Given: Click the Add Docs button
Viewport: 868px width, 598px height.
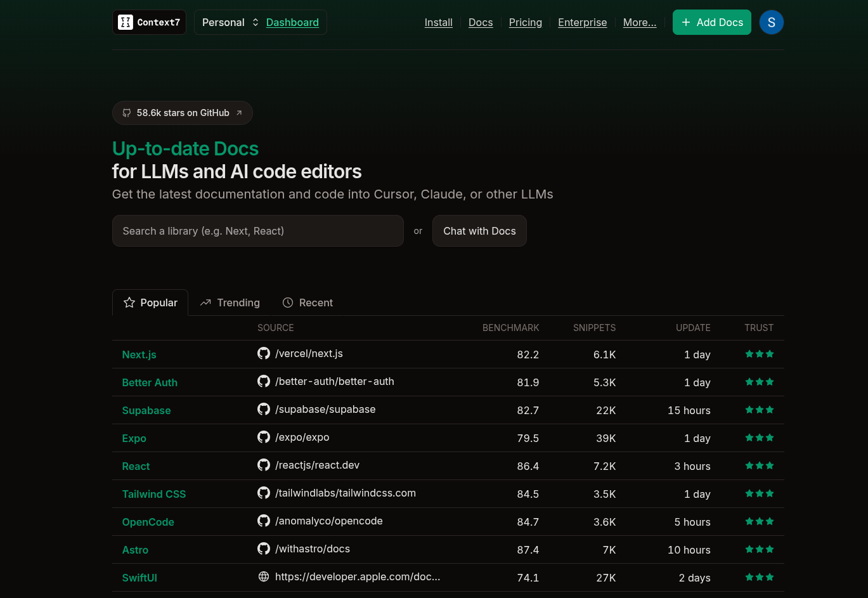Looking at the screenshot, I should pos(712,22).
